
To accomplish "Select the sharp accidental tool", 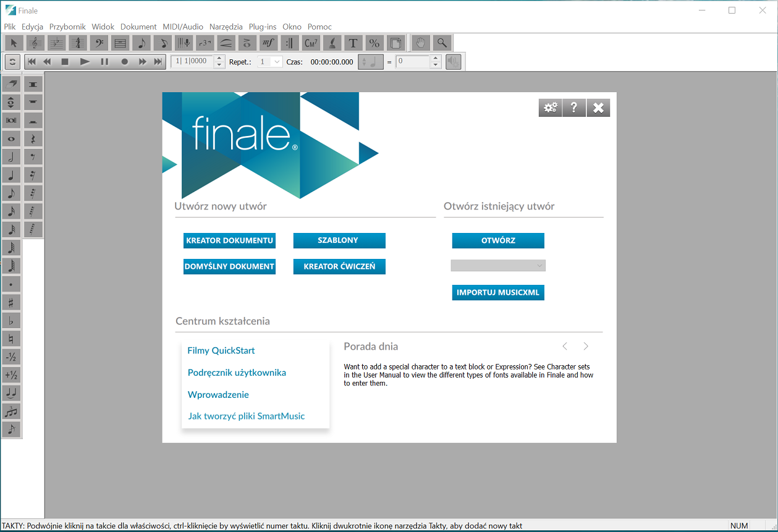I will 12,302.
